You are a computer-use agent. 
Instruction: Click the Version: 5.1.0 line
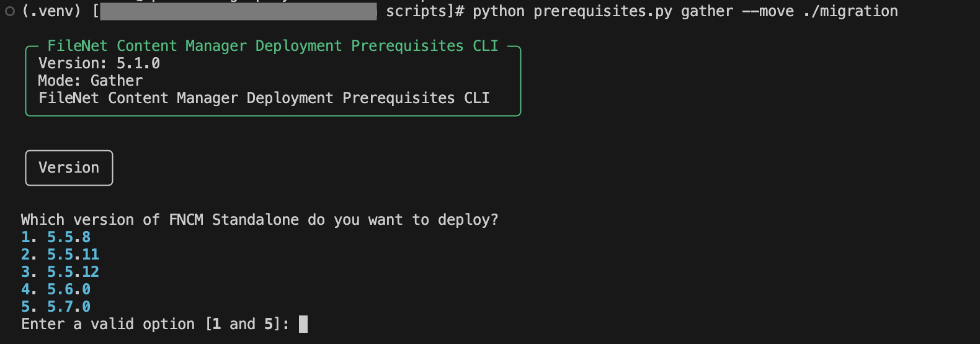point(99,63)
